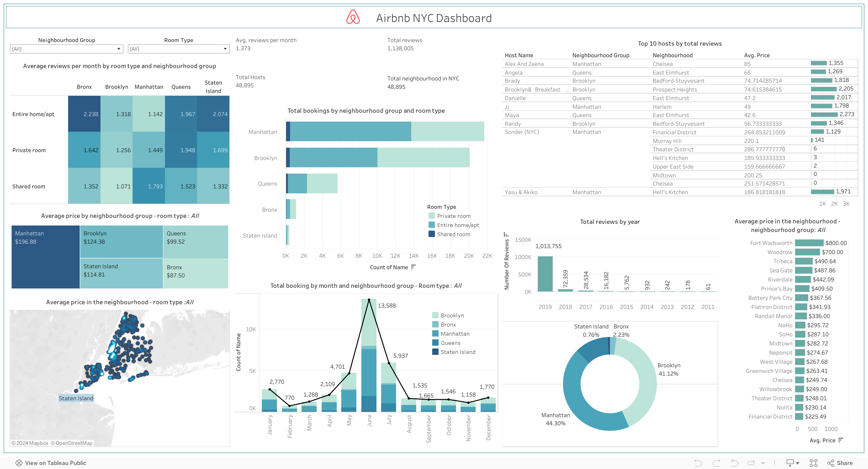Screen dimensions: 868x469
Task: Select the Queens $99.52 treemap tile
Action: pos(196,242)
